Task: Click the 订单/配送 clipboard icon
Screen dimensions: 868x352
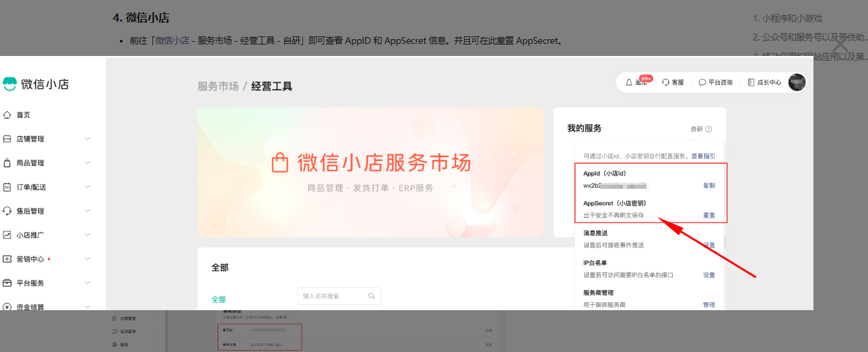Action: click(7, 187)
